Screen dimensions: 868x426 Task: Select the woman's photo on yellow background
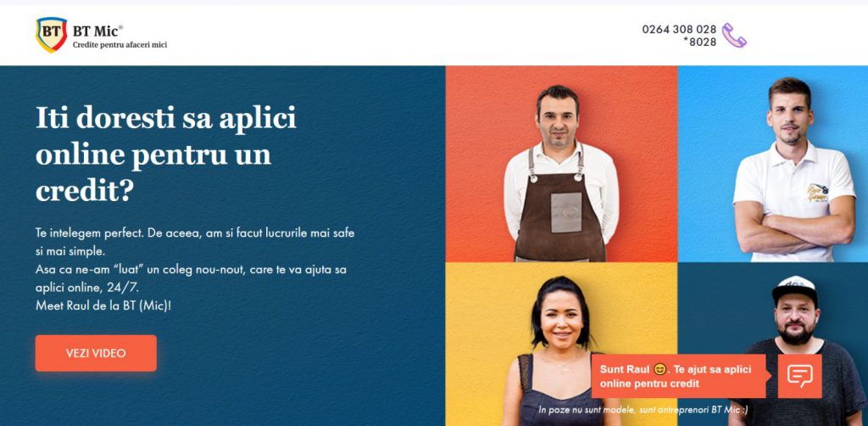pyautogui.click(x=561, y=344)
